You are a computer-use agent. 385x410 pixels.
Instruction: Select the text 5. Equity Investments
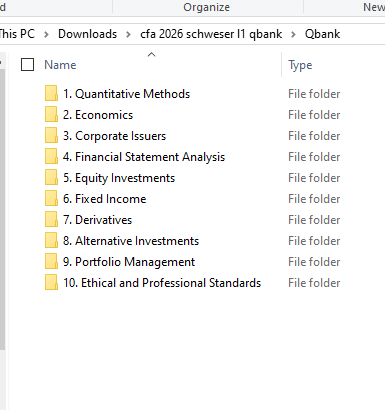coord(119,178)
